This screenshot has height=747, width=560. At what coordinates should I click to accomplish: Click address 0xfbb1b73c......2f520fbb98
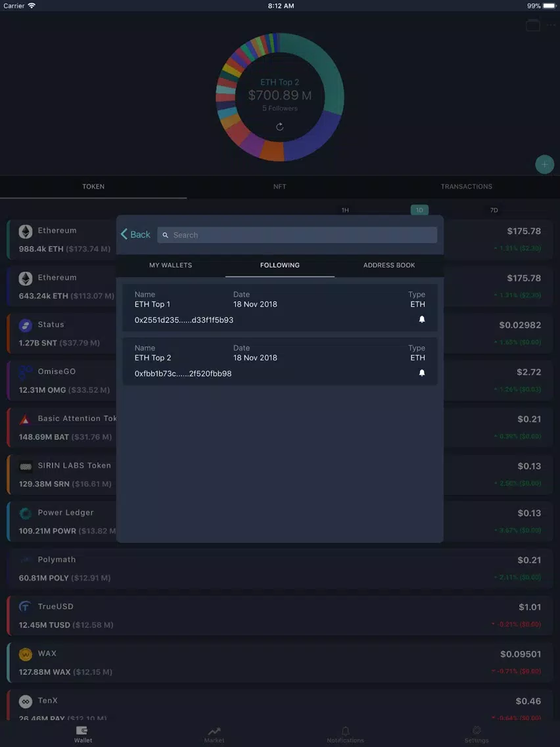[x=183, y=373]
